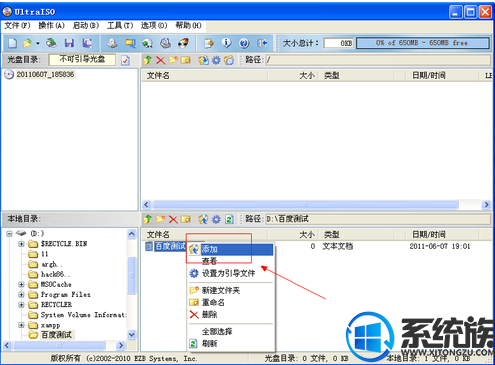Choose 全部选择 in the context menu
Viewport: 495px width, 365px height.
pos(231,331)
